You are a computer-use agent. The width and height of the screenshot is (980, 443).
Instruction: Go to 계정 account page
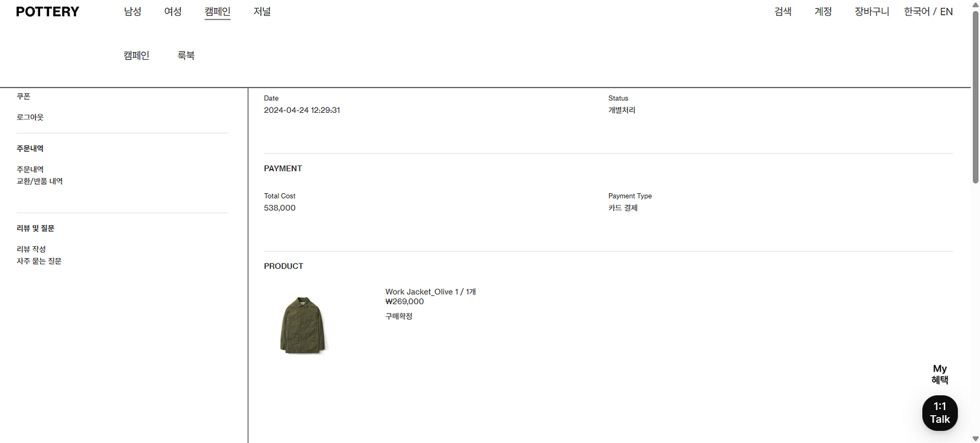pyautogui.click(x=823, y=11)
